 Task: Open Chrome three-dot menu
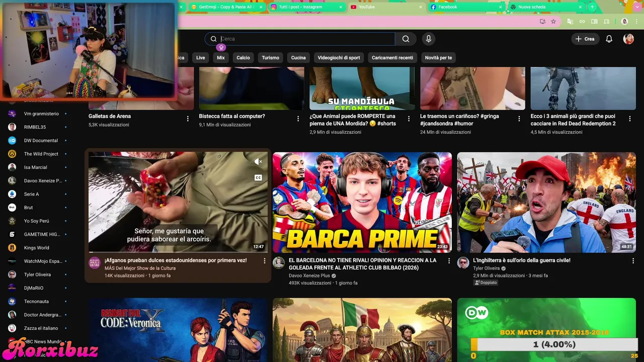(635, 22)
